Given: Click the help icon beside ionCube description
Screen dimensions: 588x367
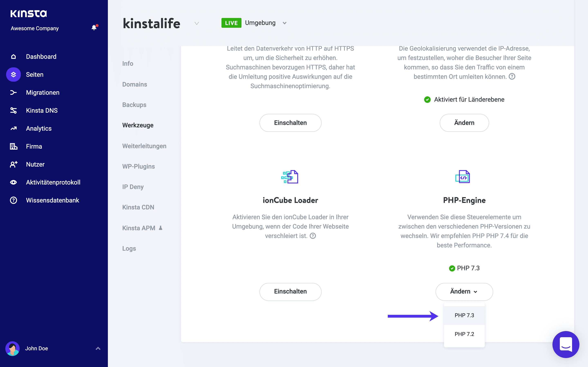Looking at the screenshot, I should point(313,236).
